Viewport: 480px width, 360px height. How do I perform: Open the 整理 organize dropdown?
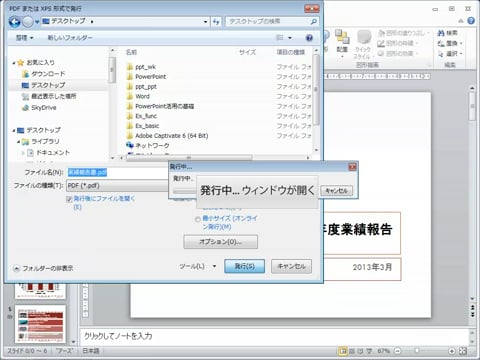pos(25,38)
